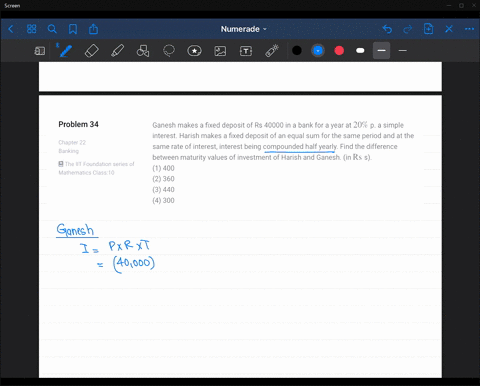Open the Elements/sticker tool

194,51
